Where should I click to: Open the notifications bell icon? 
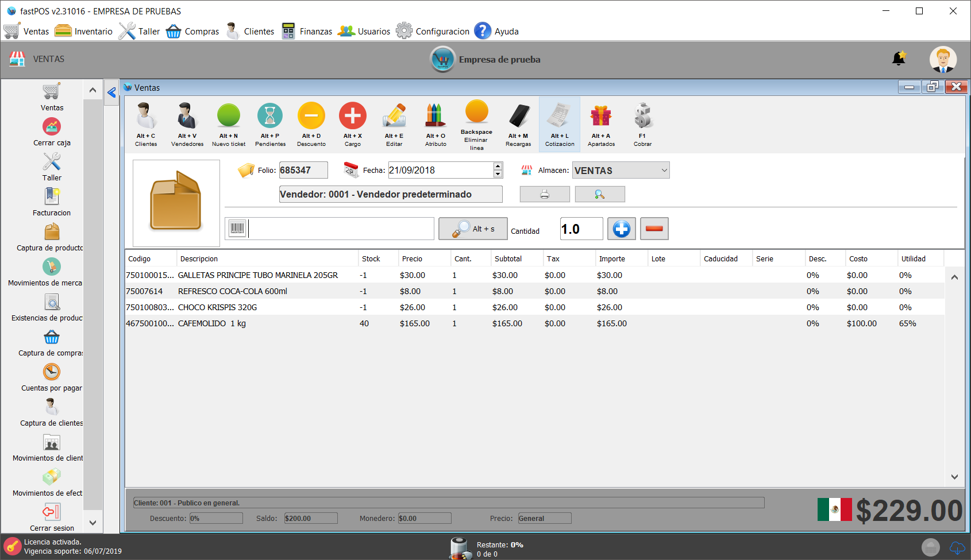899,59
